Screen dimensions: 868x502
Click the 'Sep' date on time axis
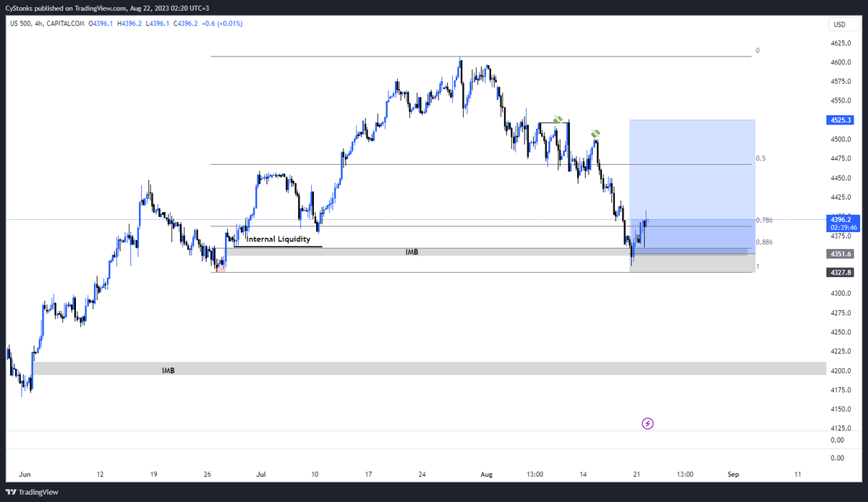pos(732,475)
